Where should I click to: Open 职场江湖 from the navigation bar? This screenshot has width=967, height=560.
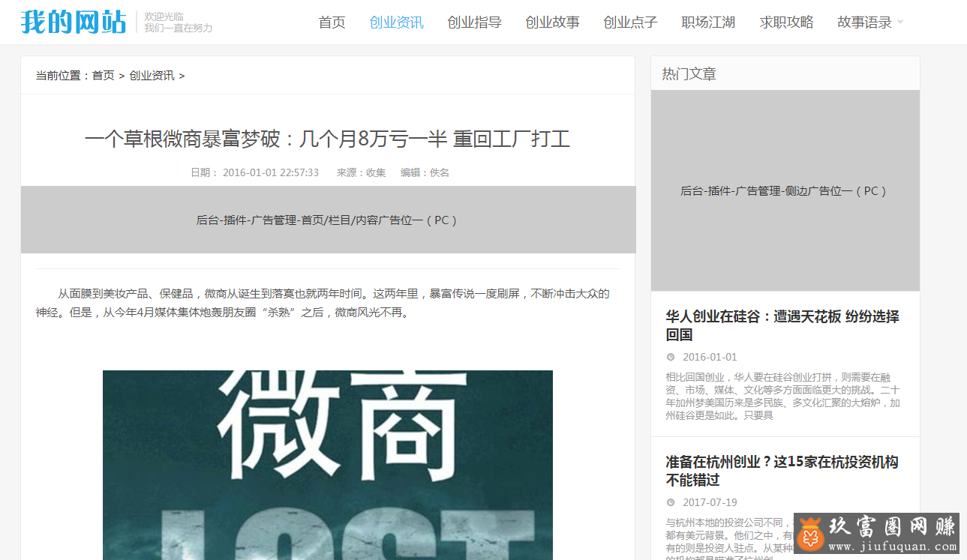708,22
